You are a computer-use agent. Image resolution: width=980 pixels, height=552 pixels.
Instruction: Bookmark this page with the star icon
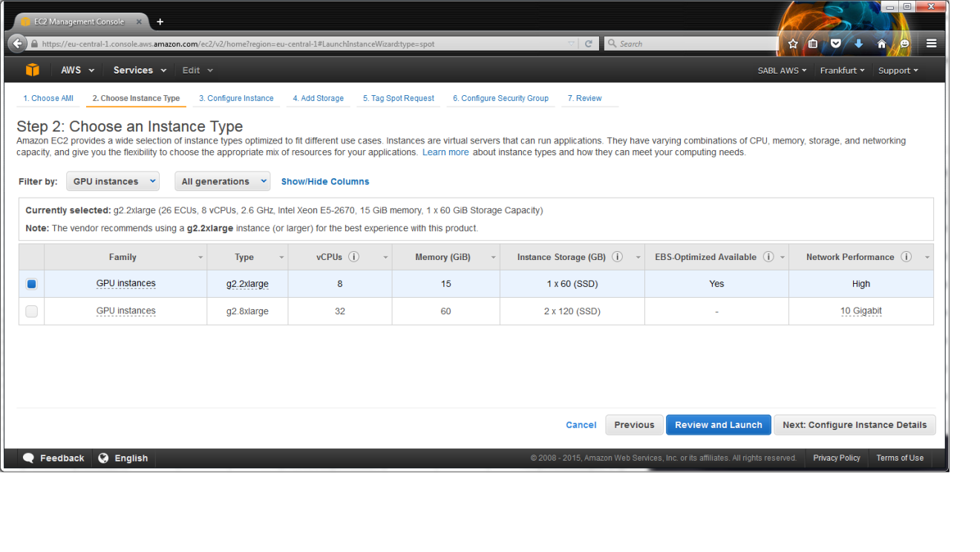coord(793,44)
